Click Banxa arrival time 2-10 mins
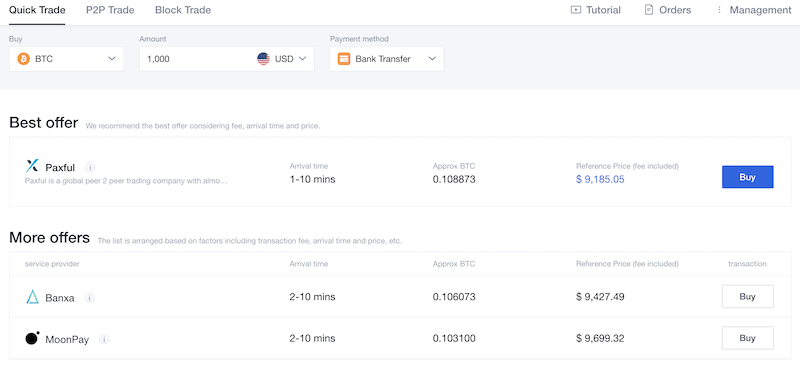 (x=312, y=297)
